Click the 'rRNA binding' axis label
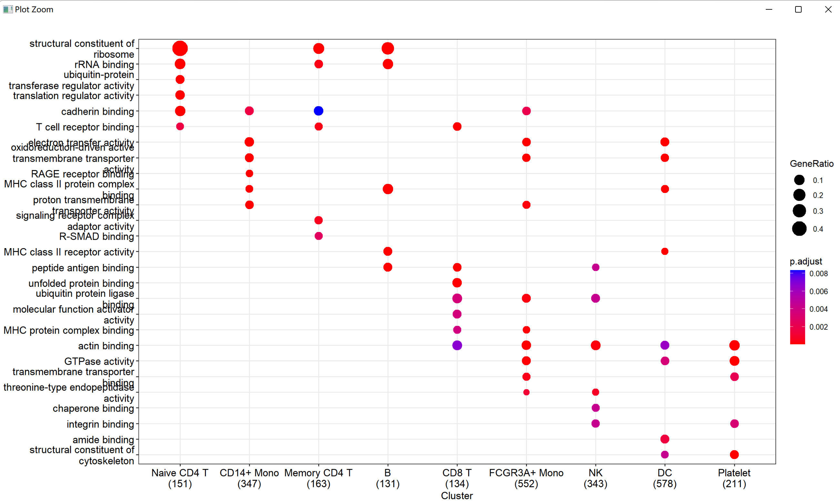Image resolution: width=840 pixels, height=504 pixels. 104,65
